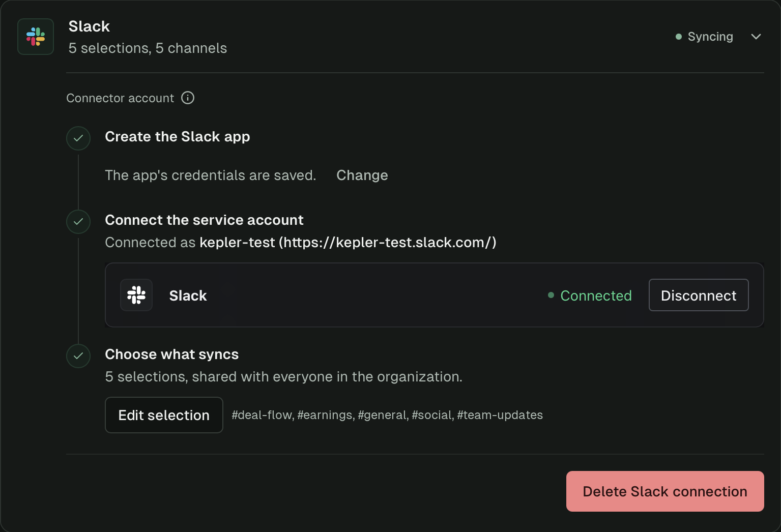Disconnect the Slack service account

(x=699, y=295)
